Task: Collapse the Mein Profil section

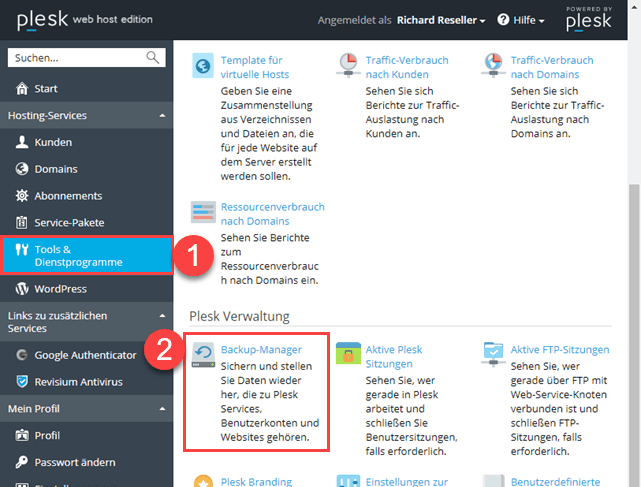Action: pos(162,408)
